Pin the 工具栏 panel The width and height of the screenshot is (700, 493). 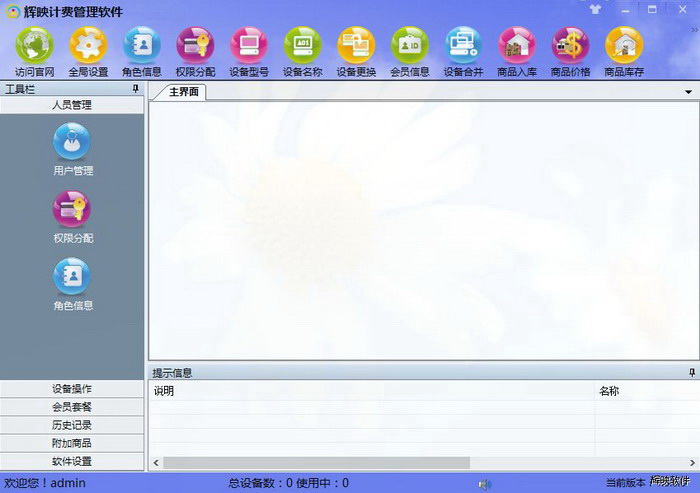(136, 89)
